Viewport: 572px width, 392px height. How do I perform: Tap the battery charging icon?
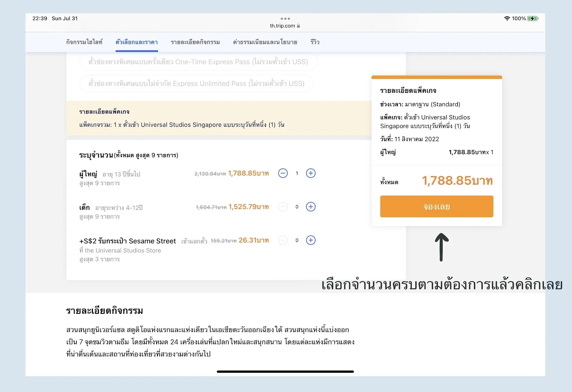tap(533, 19)
